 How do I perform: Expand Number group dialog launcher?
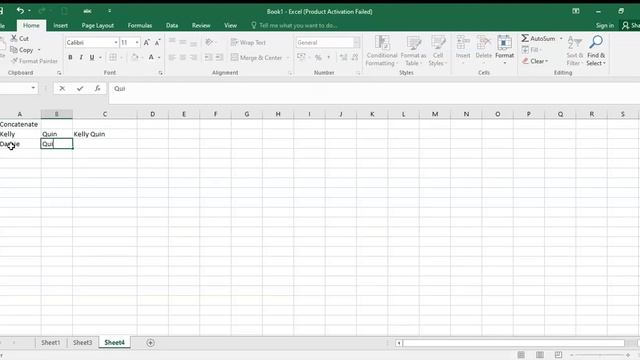click(x=358, y=73)
